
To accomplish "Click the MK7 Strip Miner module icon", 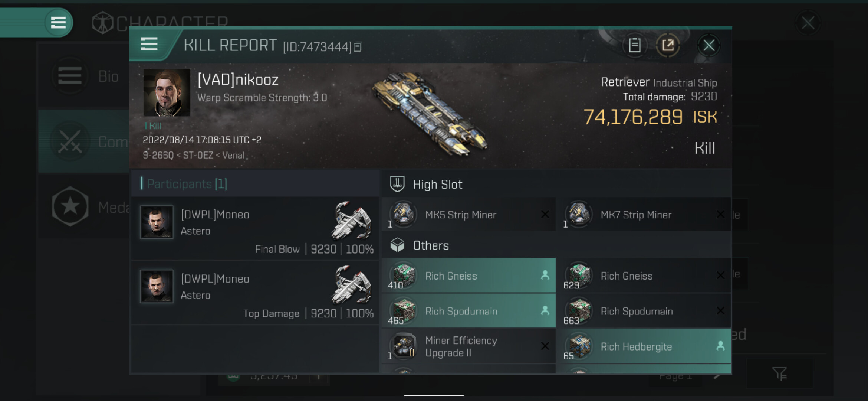I will point(579,214).
